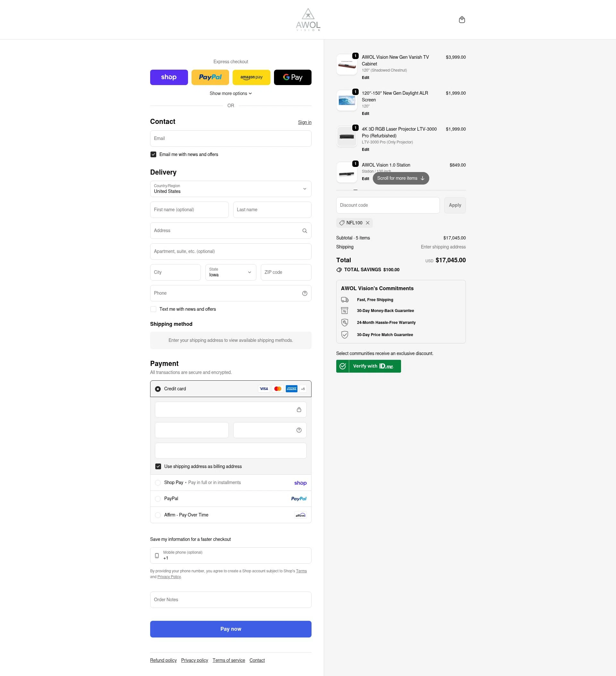
Task: Open the State dropdown showing Iowa
Action: (231, 272)
